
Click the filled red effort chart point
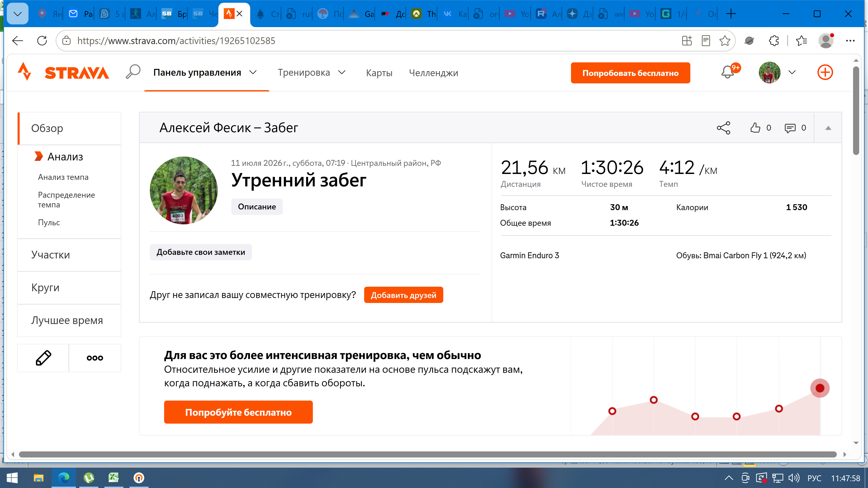[819, 388]
